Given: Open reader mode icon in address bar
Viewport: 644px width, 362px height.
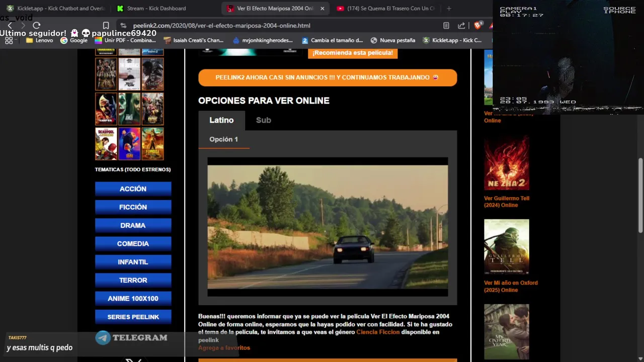Looking at the screenshot, I should [x=446, y=25].
